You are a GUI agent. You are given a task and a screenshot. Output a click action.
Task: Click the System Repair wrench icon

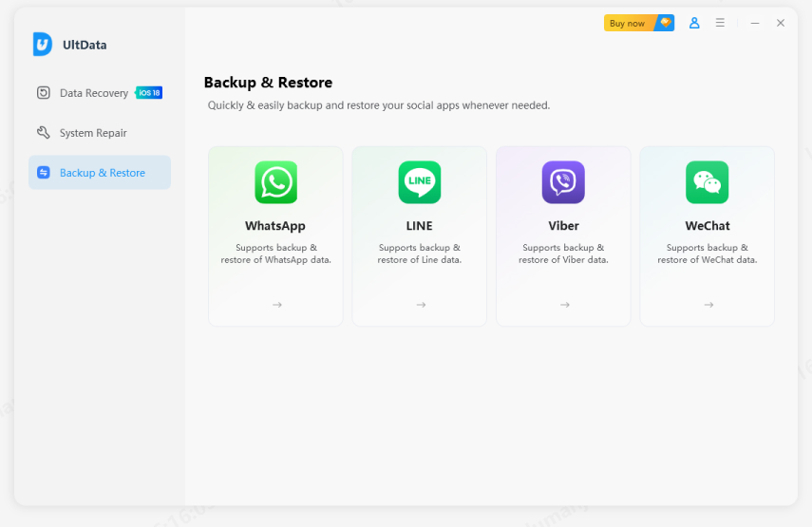click(x=44, y=133)
